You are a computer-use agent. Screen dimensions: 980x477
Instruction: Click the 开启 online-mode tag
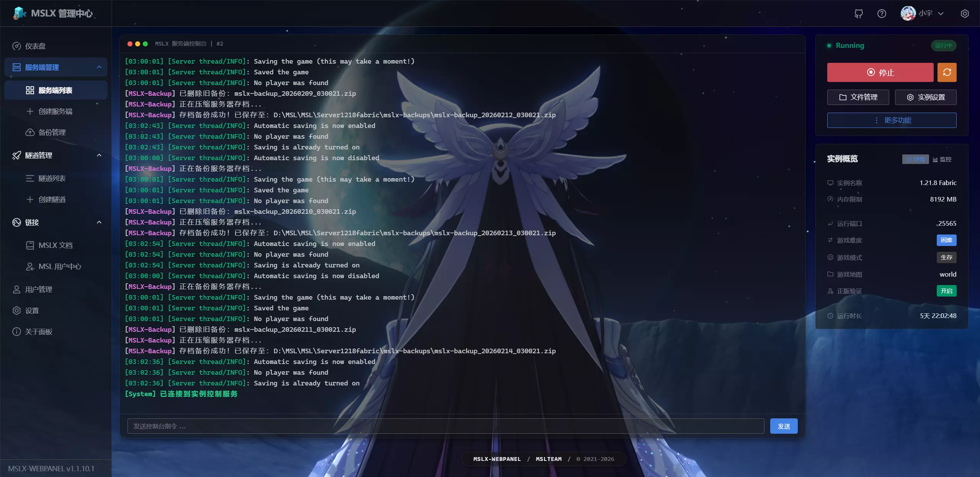[x=946, y=291]
